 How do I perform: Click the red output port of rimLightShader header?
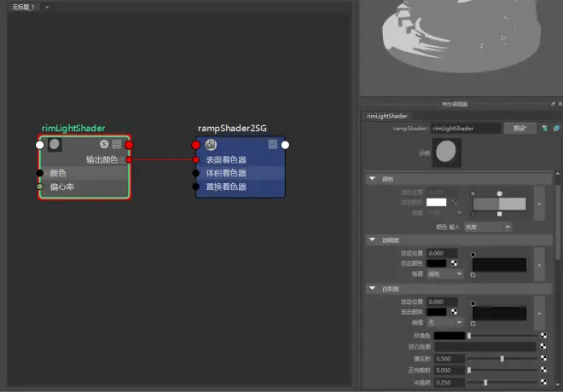pos(130,145)
